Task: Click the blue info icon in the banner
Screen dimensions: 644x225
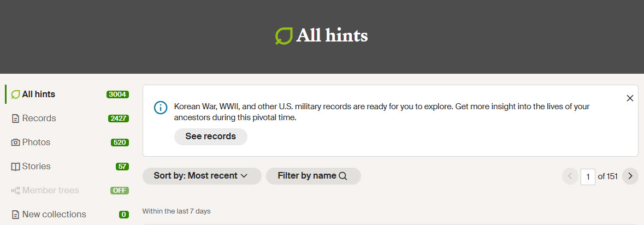Action: 161,108
